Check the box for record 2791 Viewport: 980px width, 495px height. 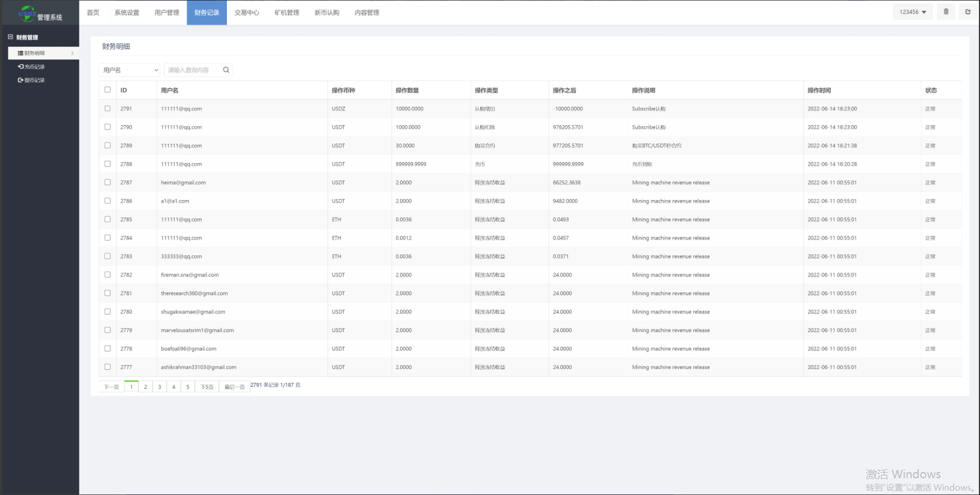(107, 108)
